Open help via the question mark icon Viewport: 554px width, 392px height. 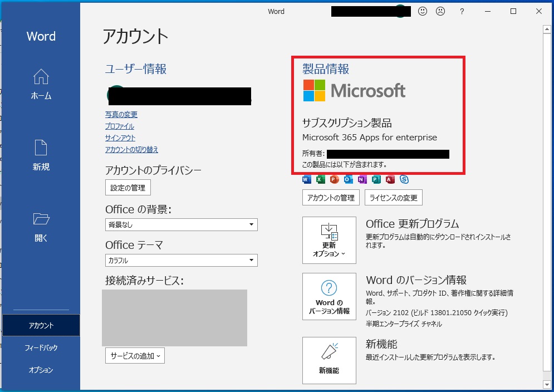(462, 12)
